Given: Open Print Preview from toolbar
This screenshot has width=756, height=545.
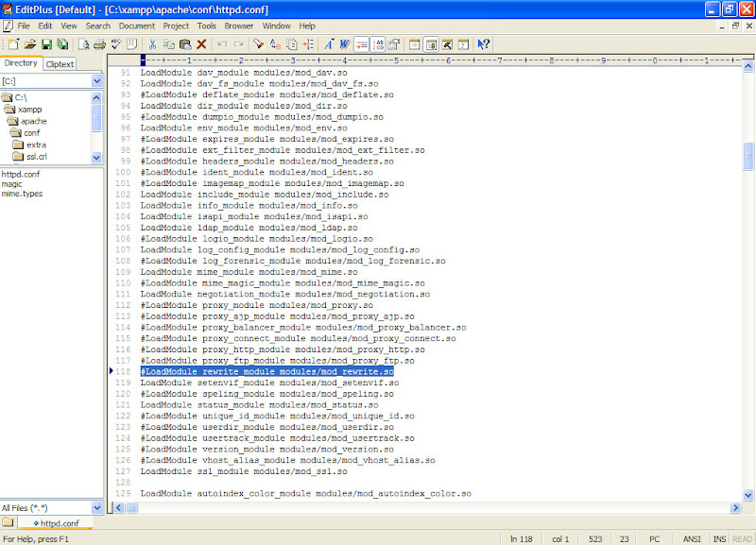Looking at the screenshot, I should (84, 44).
